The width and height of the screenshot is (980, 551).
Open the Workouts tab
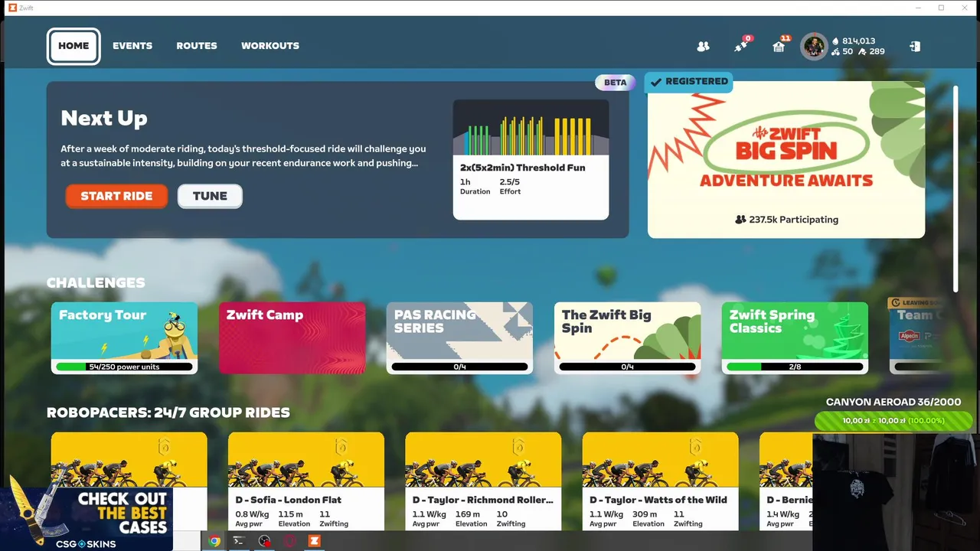pyautogui.click(x=270, y=46)
